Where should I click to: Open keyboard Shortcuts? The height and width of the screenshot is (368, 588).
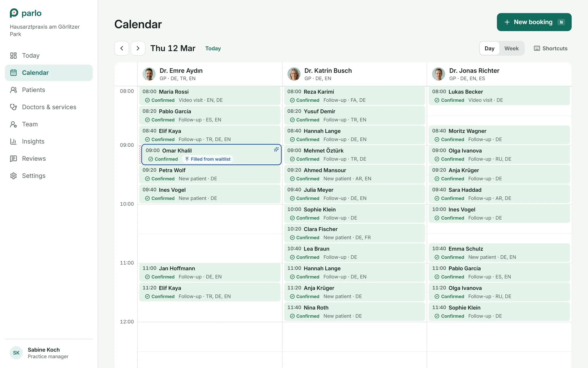pyautogui.click(x=551, y=48)
